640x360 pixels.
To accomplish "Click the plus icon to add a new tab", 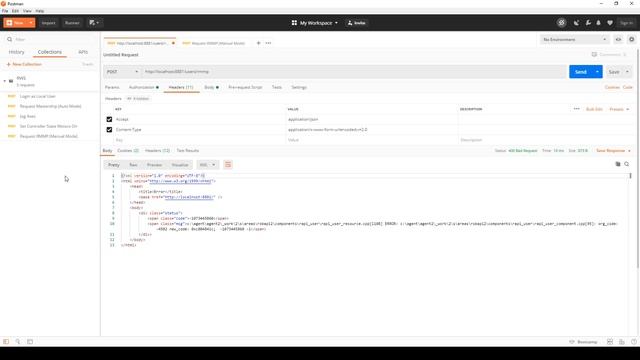I will click(x=258, y=43).
